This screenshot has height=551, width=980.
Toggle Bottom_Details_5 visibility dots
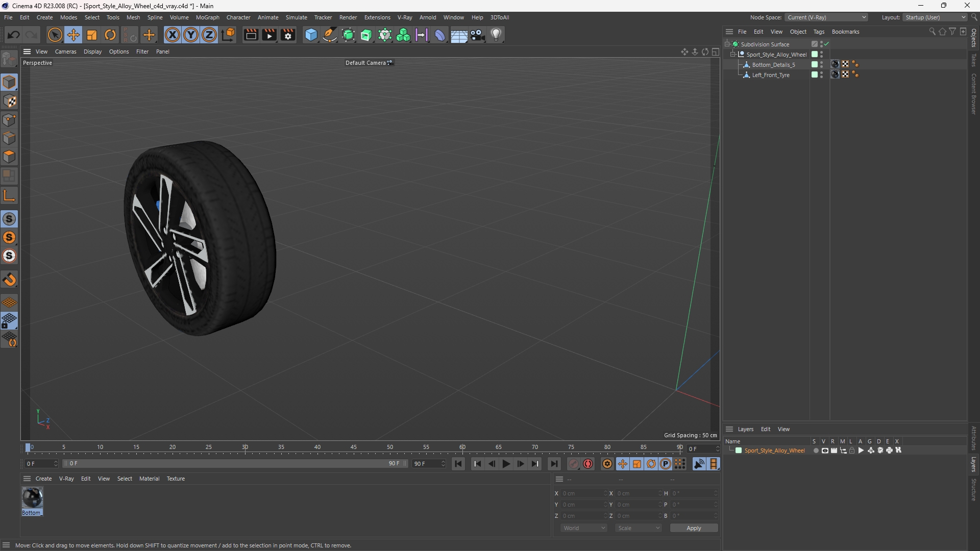click(821, 65)
